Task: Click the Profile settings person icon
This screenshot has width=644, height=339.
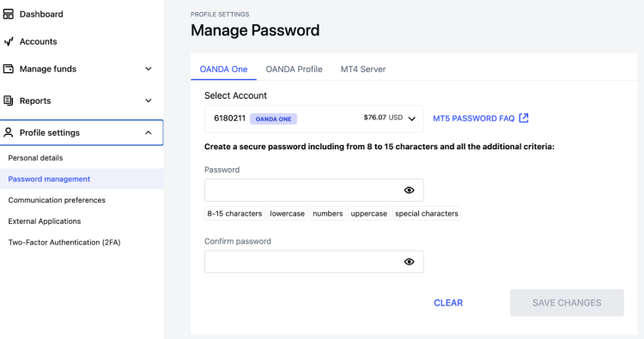Action: click(9, 132)
